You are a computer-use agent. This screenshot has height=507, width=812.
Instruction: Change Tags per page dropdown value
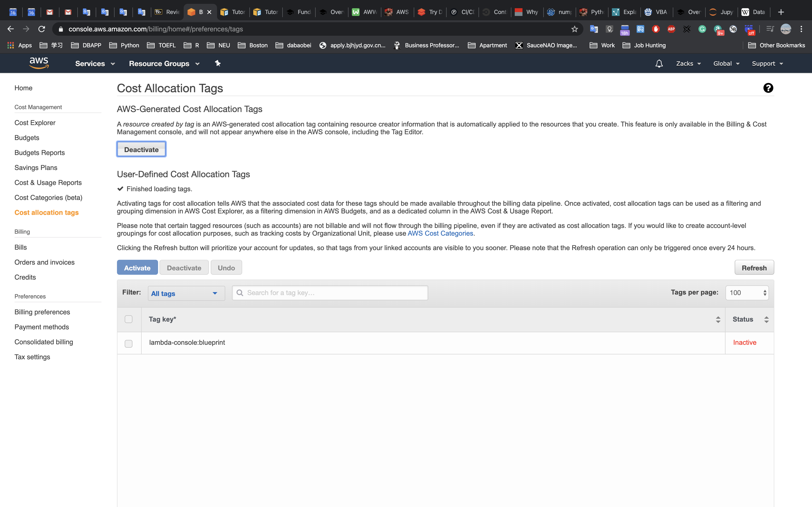747,293
